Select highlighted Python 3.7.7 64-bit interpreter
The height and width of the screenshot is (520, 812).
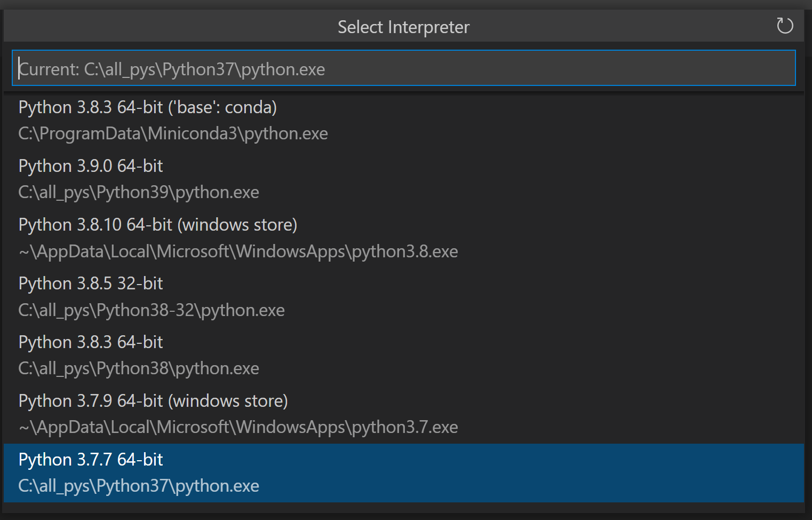[404, 473]
